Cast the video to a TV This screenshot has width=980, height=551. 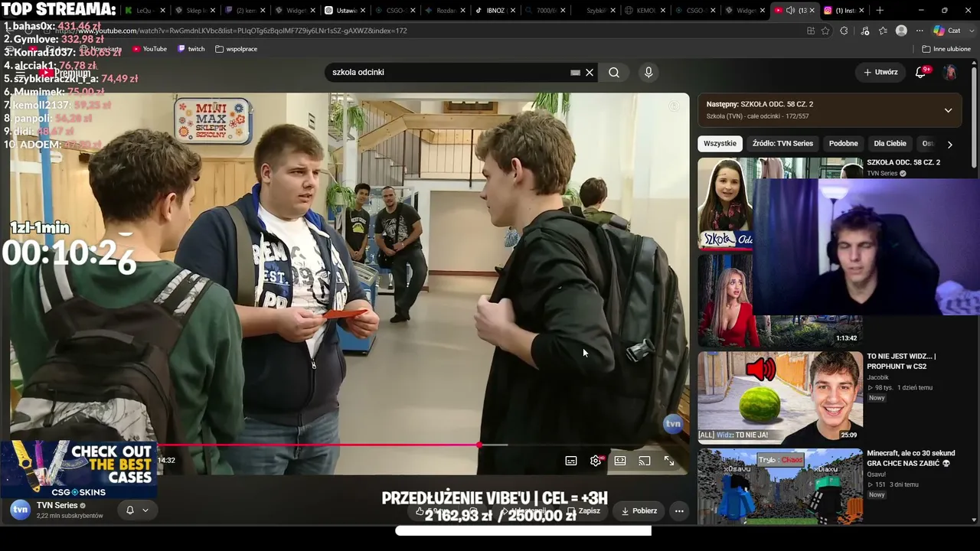coord(645,461)
